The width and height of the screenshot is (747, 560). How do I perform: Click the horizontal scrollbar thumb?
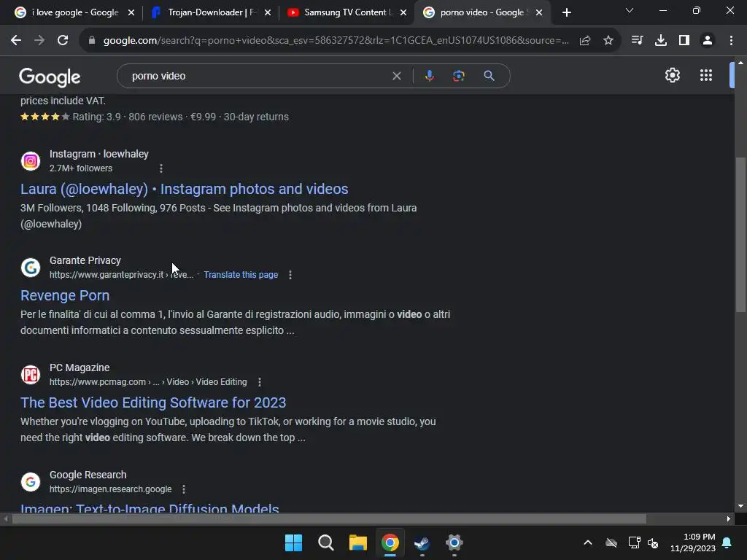tap(329, 518)
